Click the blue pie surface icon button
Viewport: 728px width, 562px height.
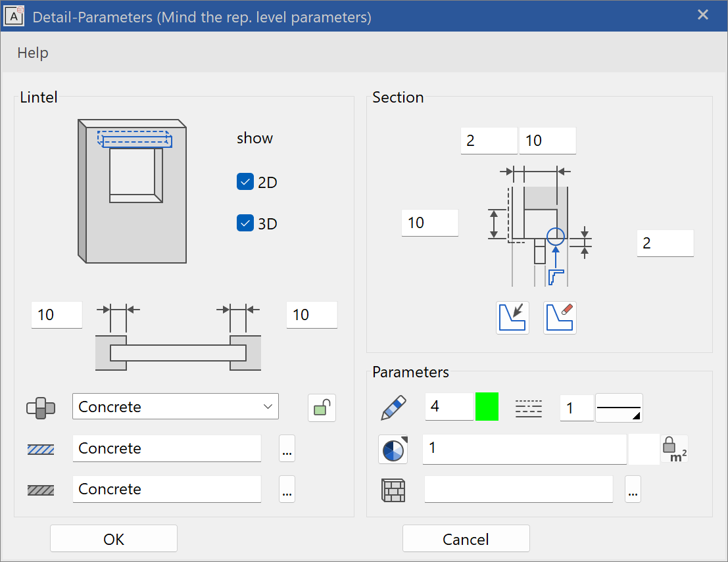point(393,449)
